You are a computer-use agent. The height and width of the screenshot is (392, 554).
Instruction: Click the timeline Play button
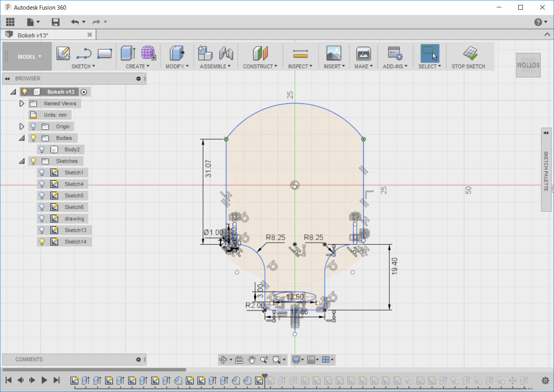click(44, 380)
